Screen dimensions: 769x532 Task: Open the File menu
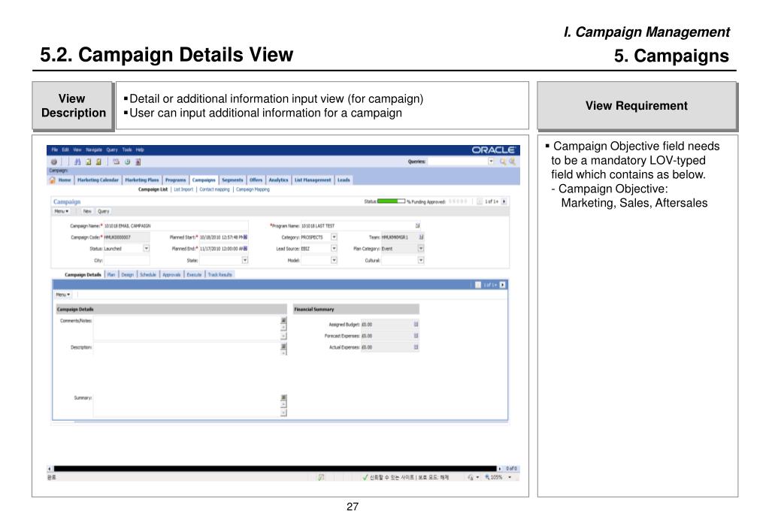point(54,150)
